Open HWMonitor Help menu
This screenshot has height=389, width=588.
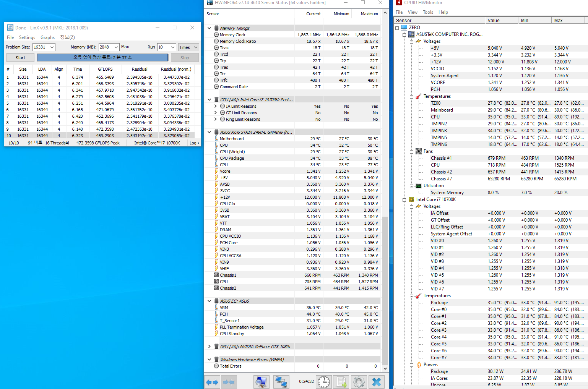[x=443, y=12]
